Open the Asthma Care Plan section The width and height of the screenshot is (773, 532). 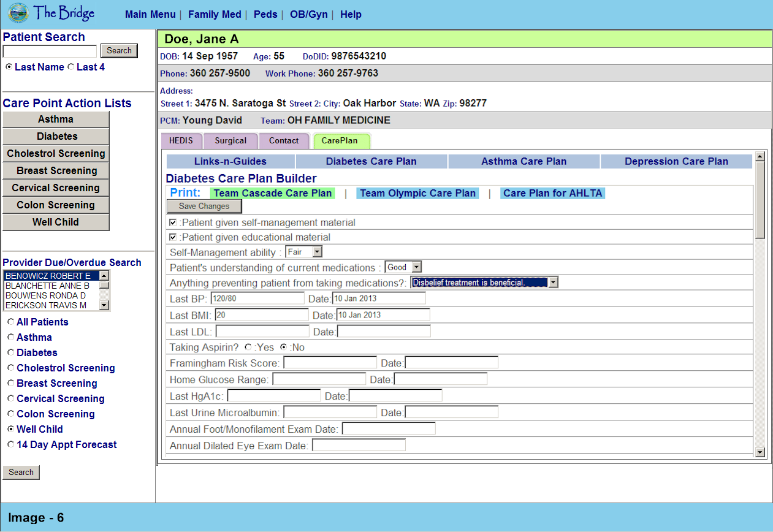[524, 162]
